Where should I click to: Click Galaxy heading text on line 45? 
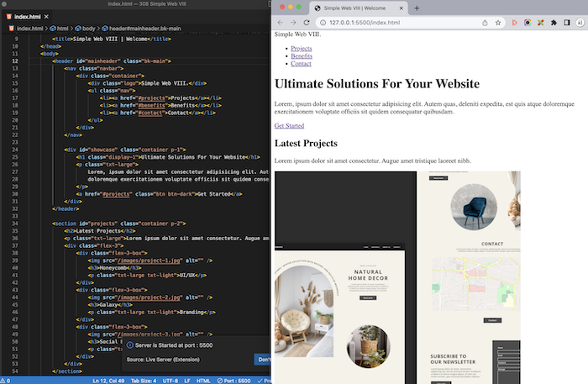pyautogui.click(x=108, y=304)
